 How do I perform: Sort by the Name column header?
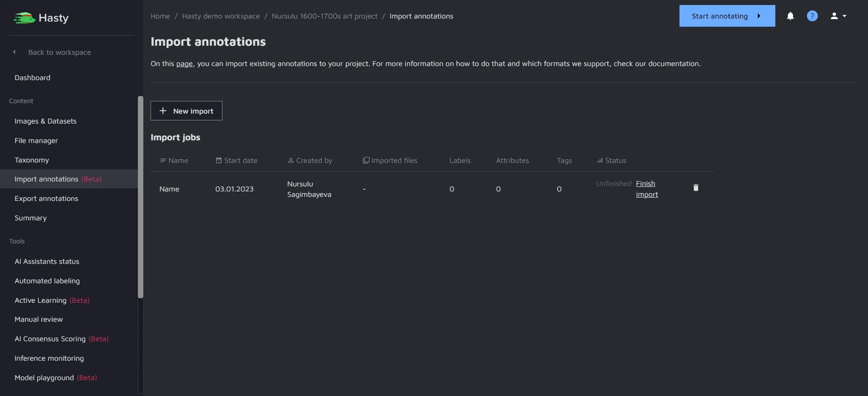coord(174,161)
